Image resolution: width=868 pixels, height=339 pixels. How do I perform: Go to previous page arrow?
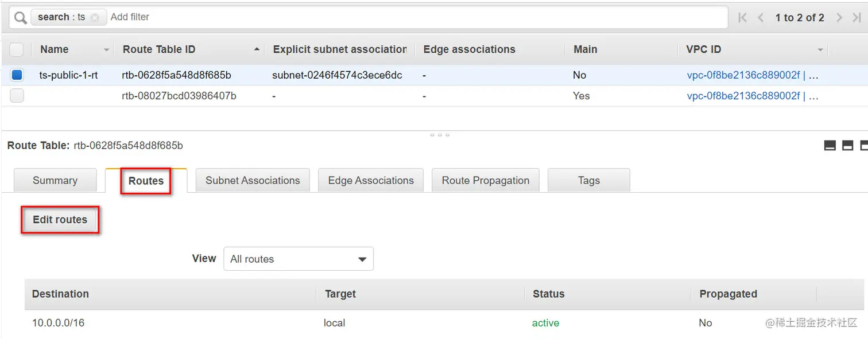click(761, 18)
